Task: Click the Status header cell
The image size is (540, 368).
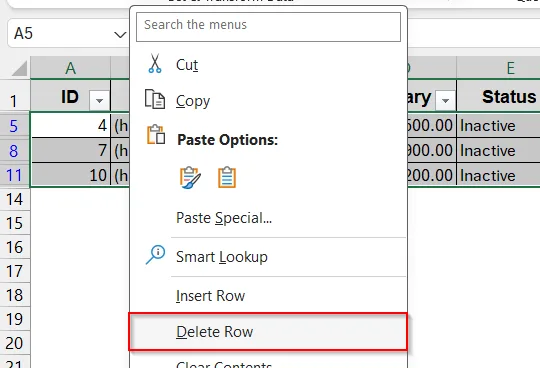Action: coord(498,96)
